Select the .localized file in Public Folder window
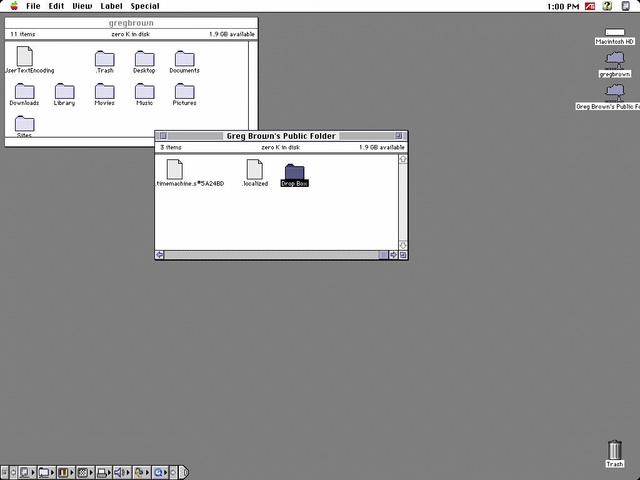The width and height of the screenshot is (640, 480). point(255,173)
